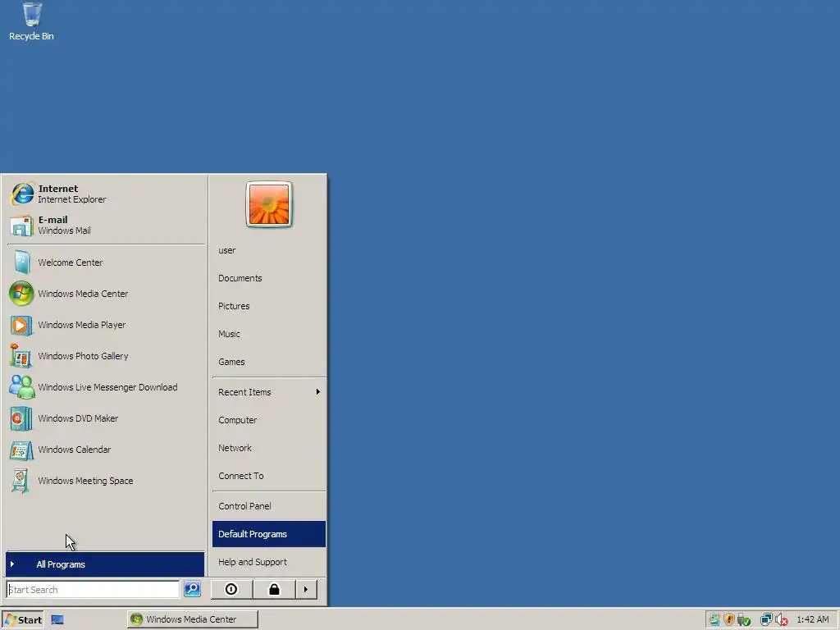This screenshot has height=630, width=840.
Task: Open Internet Explorer from Start menu
Action: [x=106, y=194]
